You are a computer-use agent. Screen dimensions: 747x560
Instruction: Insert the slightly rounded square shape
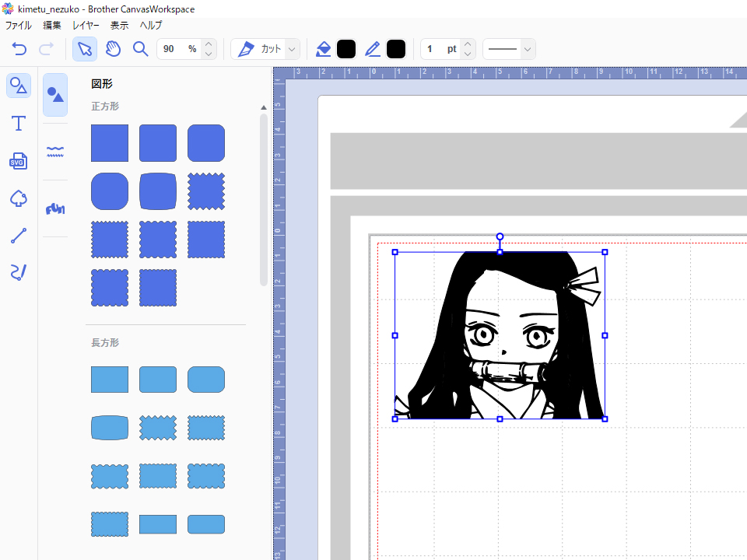158,143
